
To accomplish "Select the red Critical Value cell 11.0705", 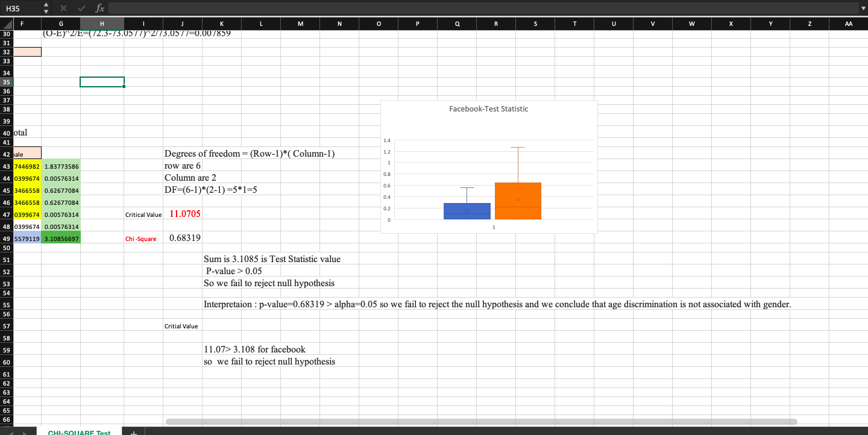I will tap(184, 214).
